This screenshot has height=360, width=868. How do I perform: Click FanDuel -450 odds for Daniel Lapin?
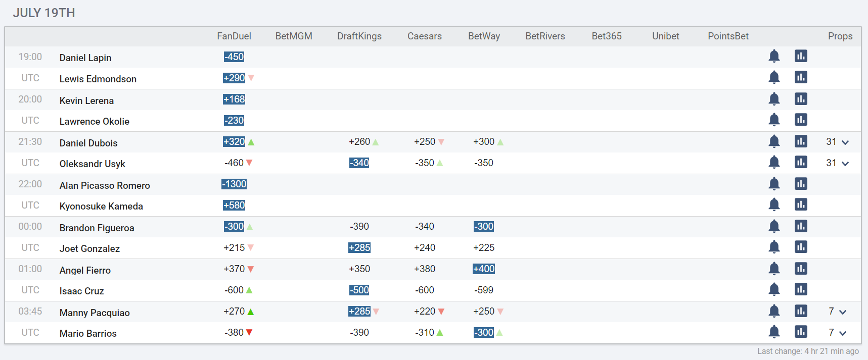click(x=234, y=57)
